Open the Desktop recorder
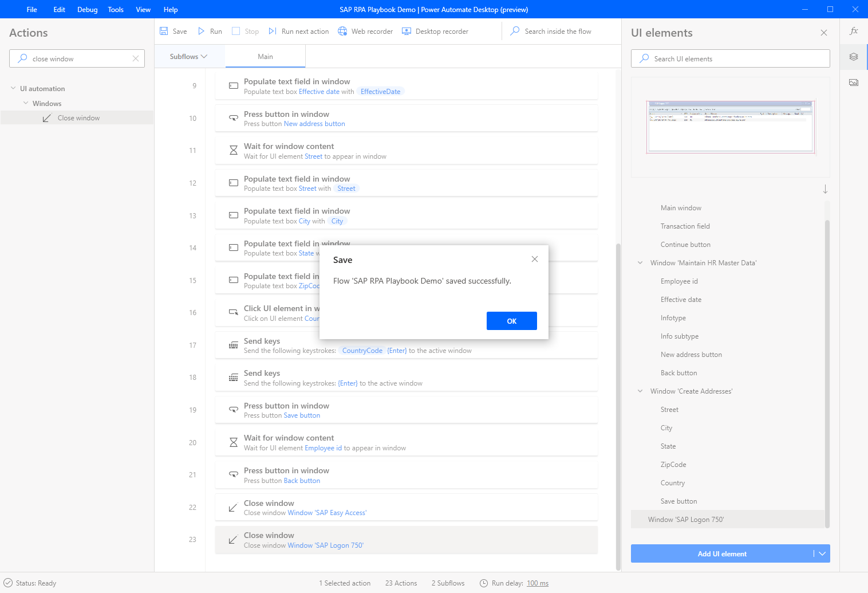The width and height of the screenshot is (868, 593). click(x=435, y=32)
